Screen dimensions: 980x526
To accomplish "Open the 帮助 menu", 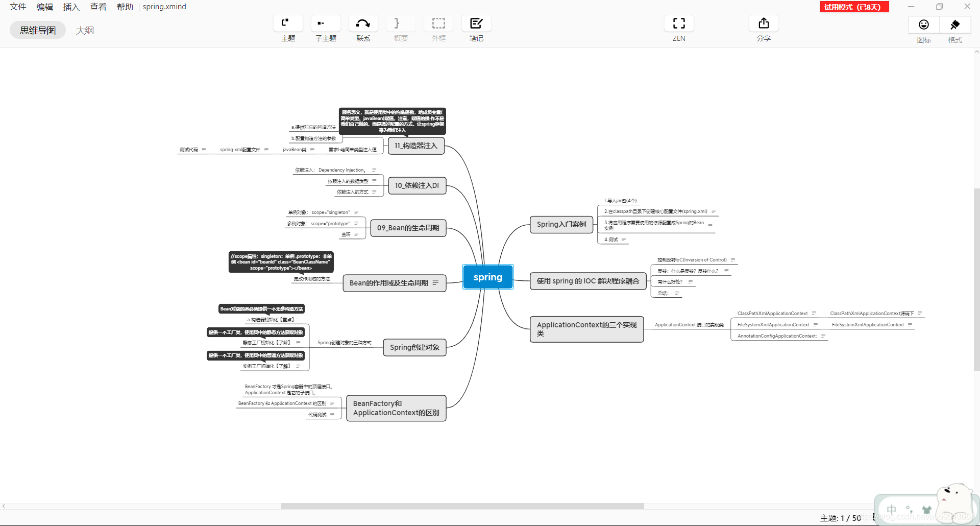I will [x=125, y=7].
